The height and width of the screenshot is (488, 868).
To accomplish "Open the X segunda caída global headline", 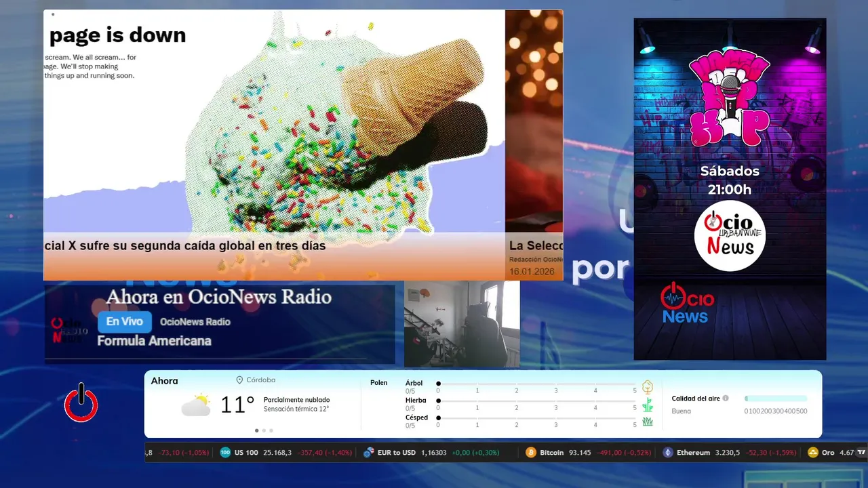I will (x=184, y=246).
